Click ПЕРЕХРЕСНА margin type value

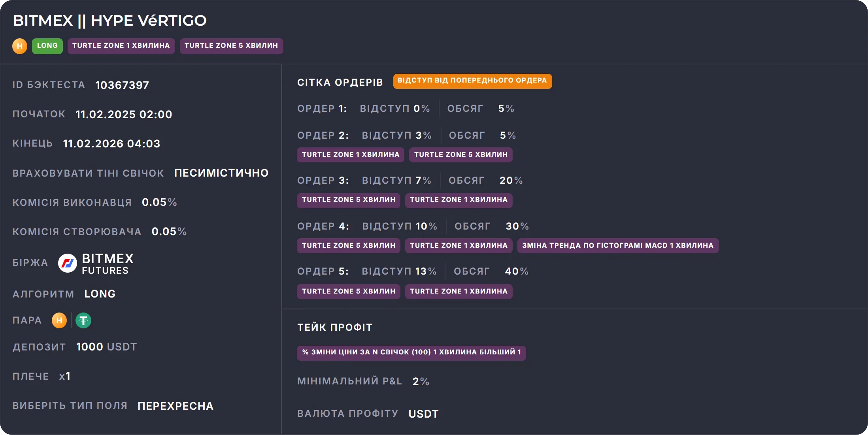(x=175, y=406)
